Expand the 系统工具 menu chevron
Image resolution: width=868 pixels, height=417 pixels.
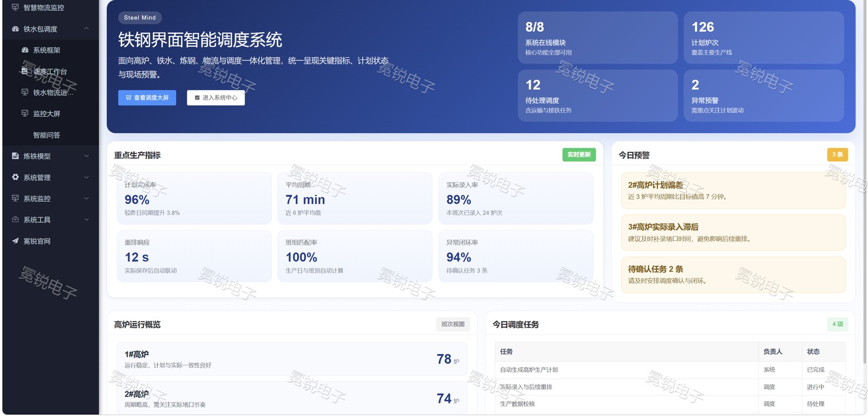coord(87,220)
